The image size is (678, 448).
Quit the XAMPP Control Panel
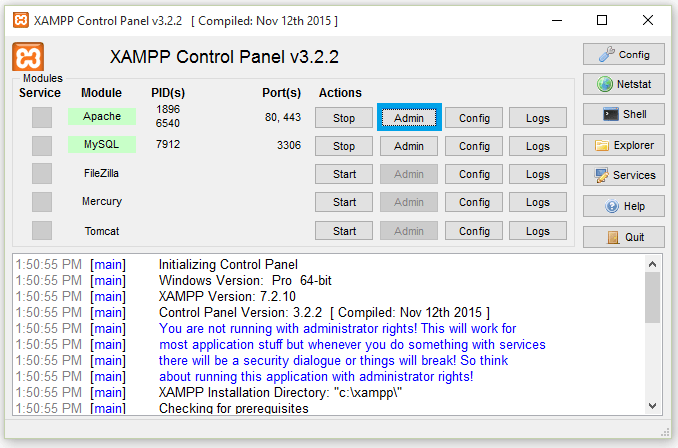(623, 238)
